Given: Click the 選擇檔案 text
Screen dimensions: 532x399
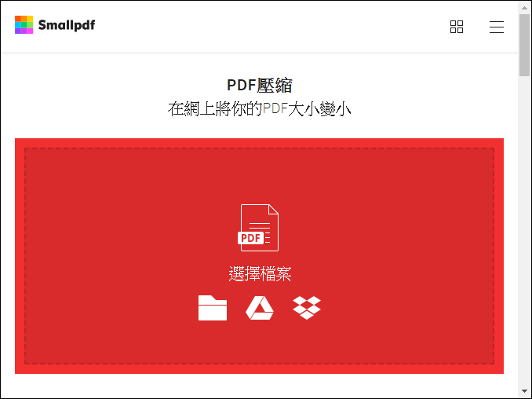Looking at the screenshot, I should click(x=260, y=273).
